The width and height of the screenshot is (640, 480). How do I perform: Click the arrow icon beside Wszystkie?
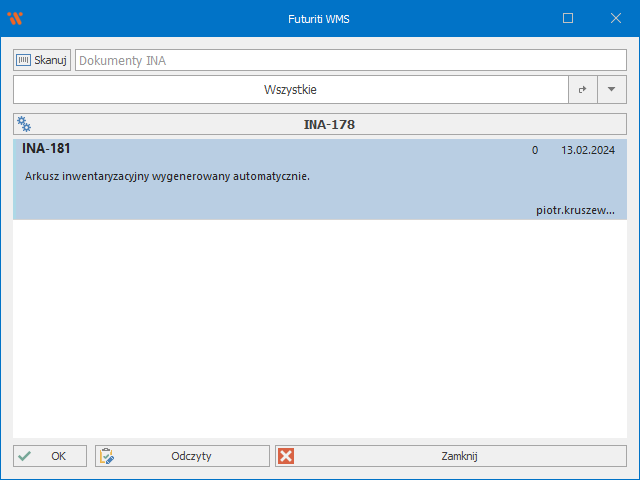pyautogui.click(x=582, y=89)
